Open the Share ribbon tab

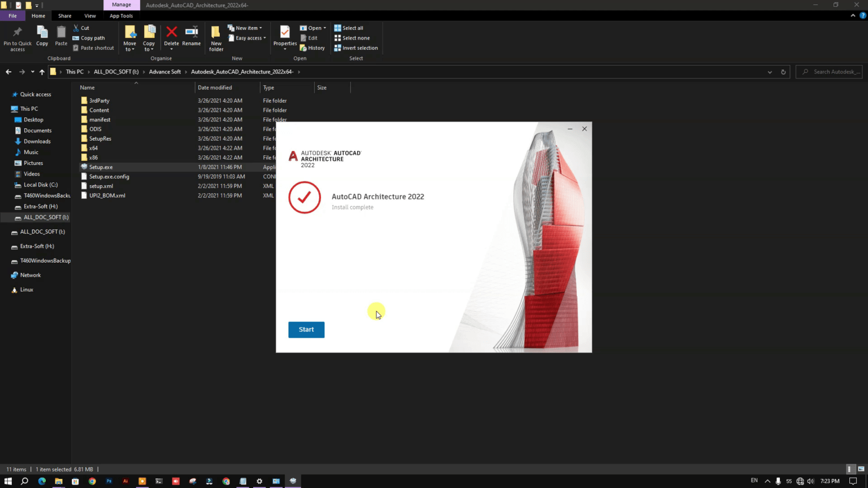64,16
